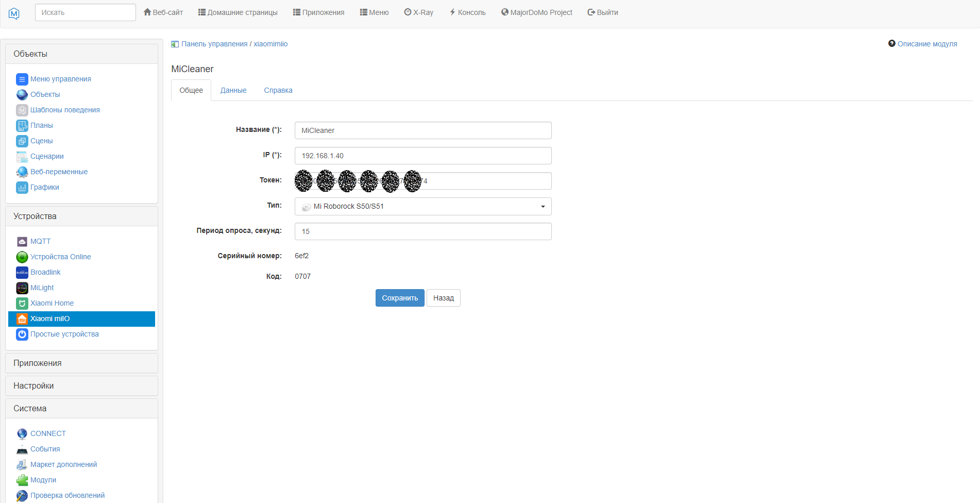
Task: Click the MiLight icon
Action: coord(22,288)
